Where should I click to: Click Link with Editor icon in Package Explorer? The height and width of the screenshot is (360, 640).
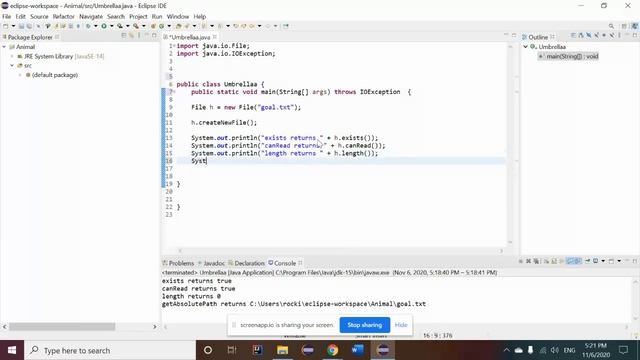click(x=131, y=36)
